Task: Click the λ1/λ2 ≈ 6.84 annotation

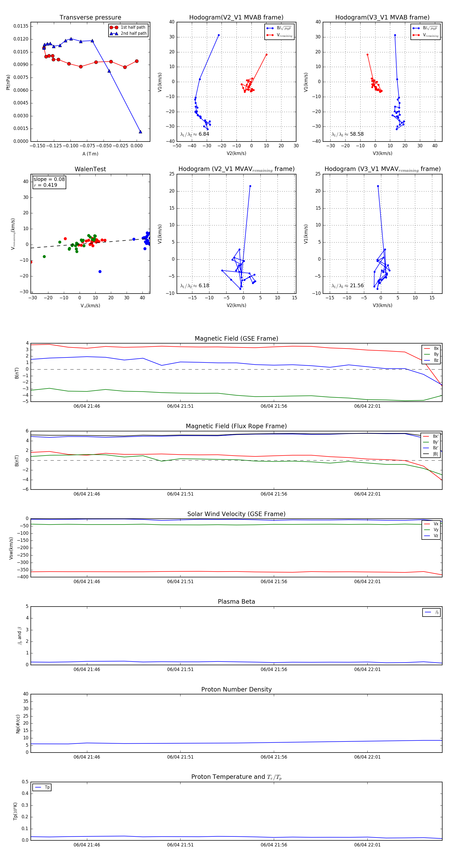Action: (x=194, y=134)
